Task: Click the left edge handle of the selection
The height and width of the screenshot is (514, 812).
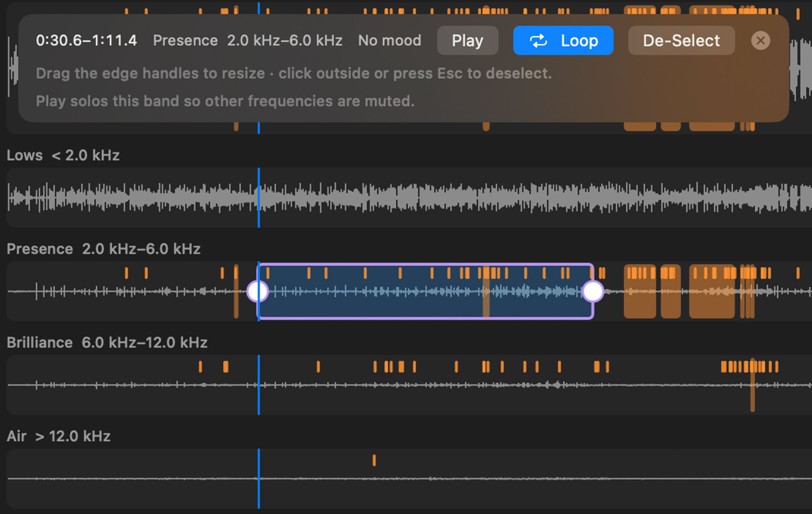Action: [258, 291]
